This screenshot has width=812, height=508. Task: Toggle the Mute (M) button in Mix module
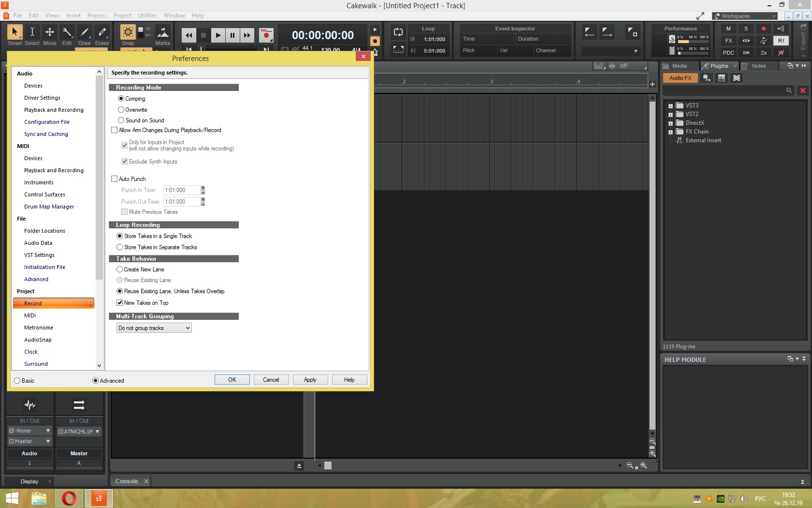pyautogui.click(x=729, y=29)
